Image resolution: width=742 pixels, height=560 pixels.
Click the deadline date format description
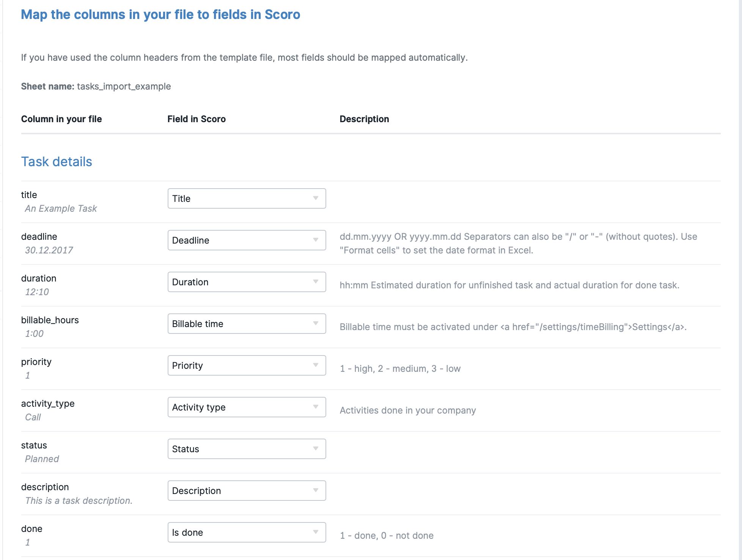tap(519, 244)
